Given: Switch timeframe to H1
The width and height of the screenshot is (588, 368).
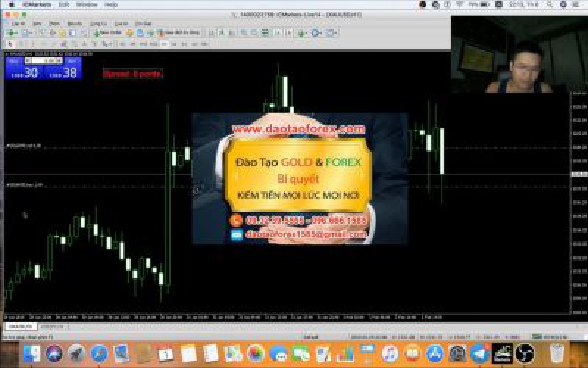Looking at the screenshot, I should [x=164, y=44].
